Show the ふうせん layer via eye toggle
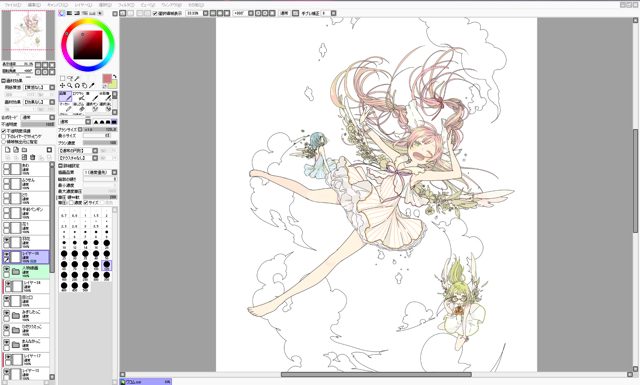The height and width of the screenshot is (385, 640). click(7, 181)
